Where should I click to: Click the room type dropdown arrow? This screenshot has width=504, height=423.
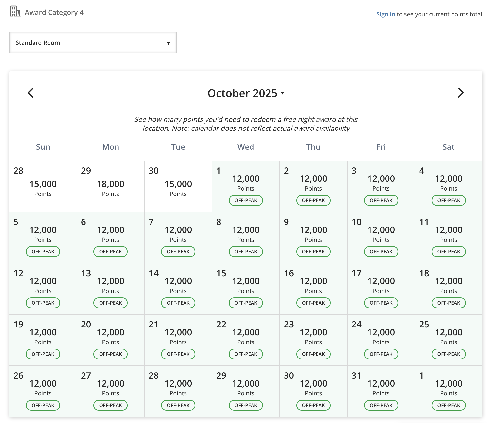tap(168, 43)
